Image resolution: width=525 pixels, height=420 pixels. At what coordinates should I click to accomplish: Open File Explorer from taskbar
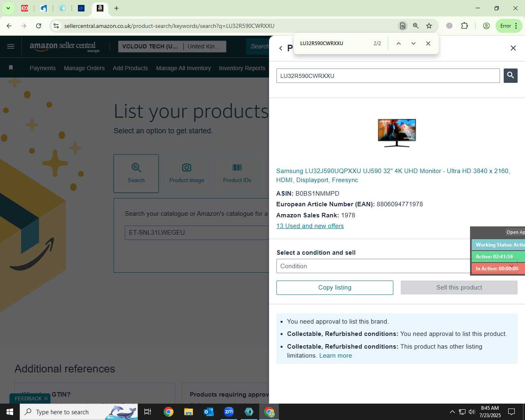188,412
